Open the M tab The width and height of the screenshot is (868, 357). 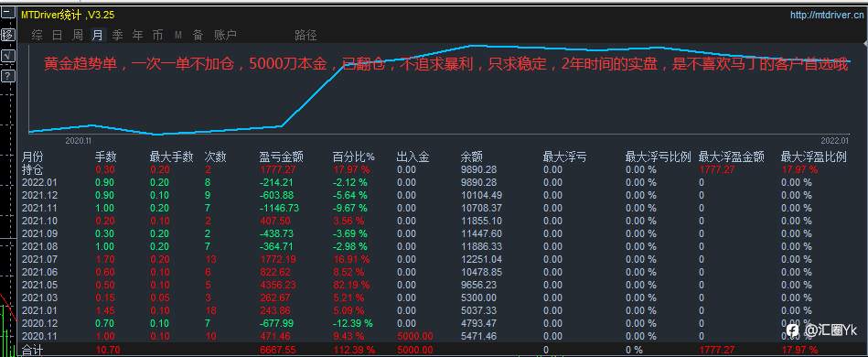[178, 36]
